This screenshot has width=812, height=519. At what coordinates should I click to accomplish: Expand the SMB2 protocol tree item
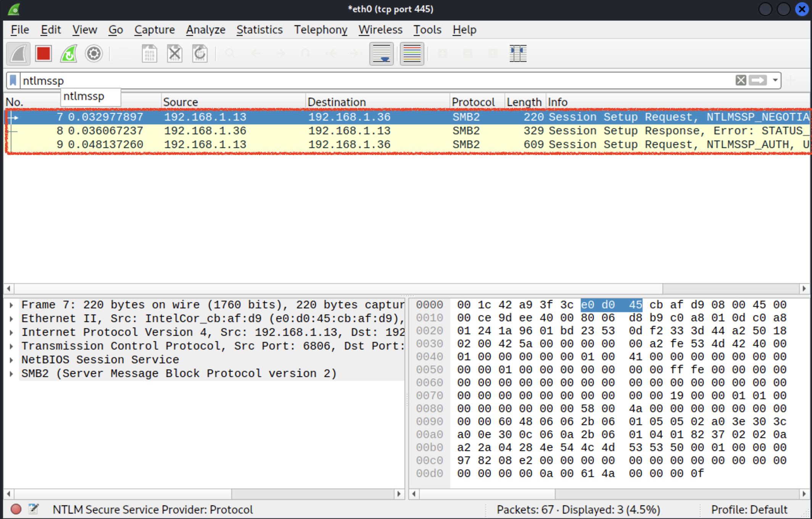11,374
